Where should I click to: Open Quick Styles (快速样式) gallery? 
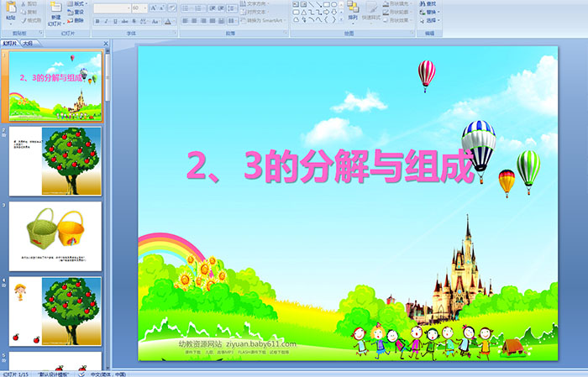(x=371, y=11)
